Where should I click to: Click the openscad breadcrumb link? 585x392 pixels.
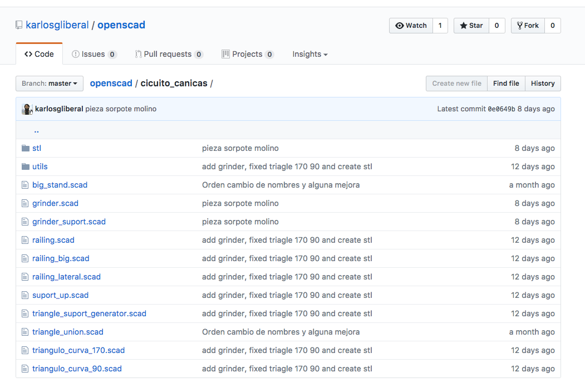(111, 84)
